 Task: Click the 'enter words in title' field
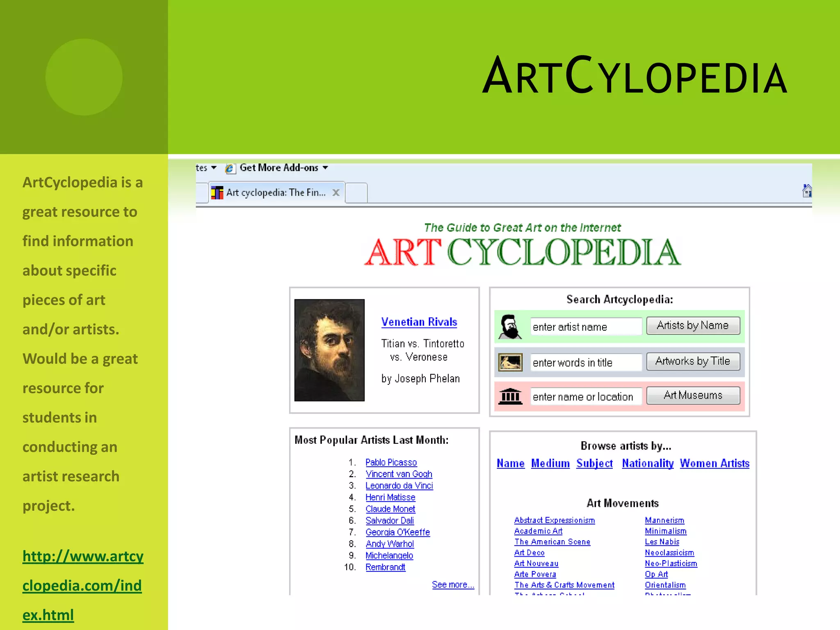point(586,363)
